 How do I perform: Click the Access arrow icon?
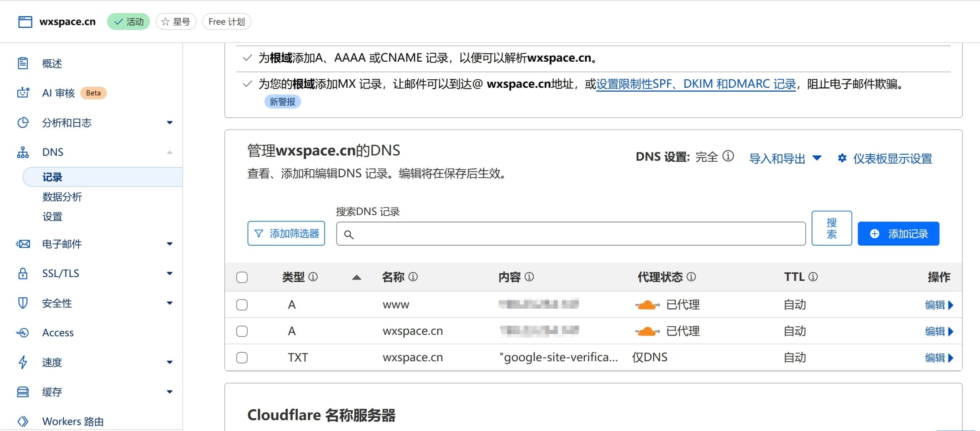(x=23, y=333)
